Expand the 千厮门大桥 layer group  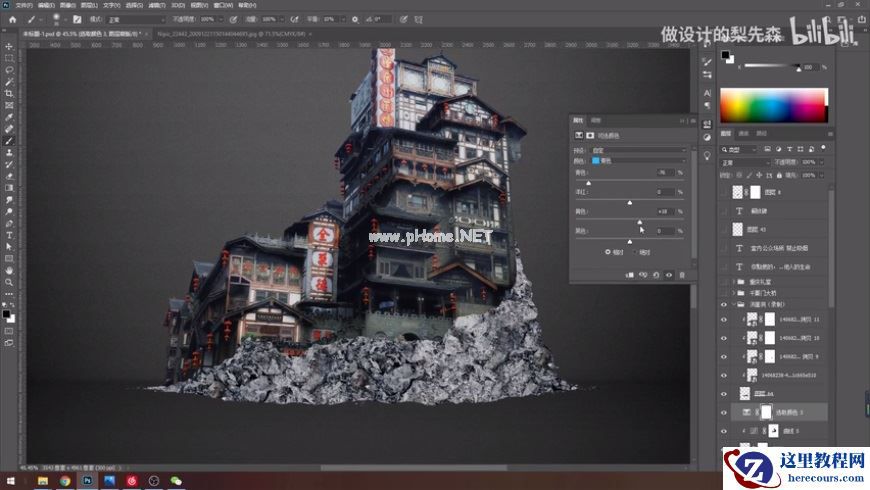click(734, 293)
